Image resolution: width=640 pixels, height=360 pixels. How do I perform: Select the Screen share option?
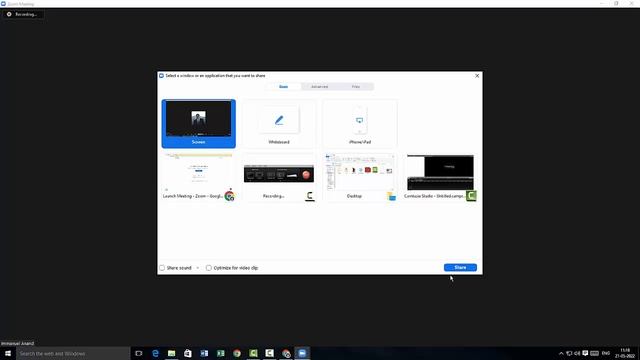point(198,124)
